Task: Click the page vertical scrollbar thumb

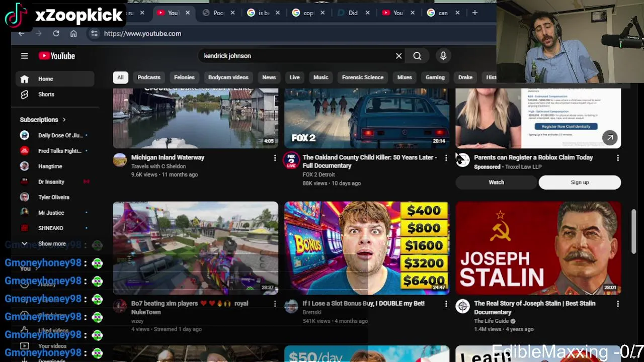Action: 634,231
